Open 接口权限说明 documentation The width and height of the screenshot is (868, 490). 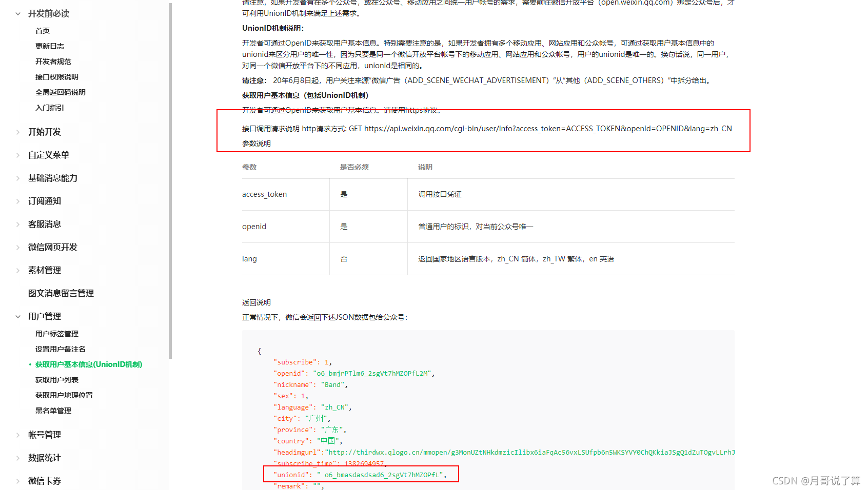56,76
